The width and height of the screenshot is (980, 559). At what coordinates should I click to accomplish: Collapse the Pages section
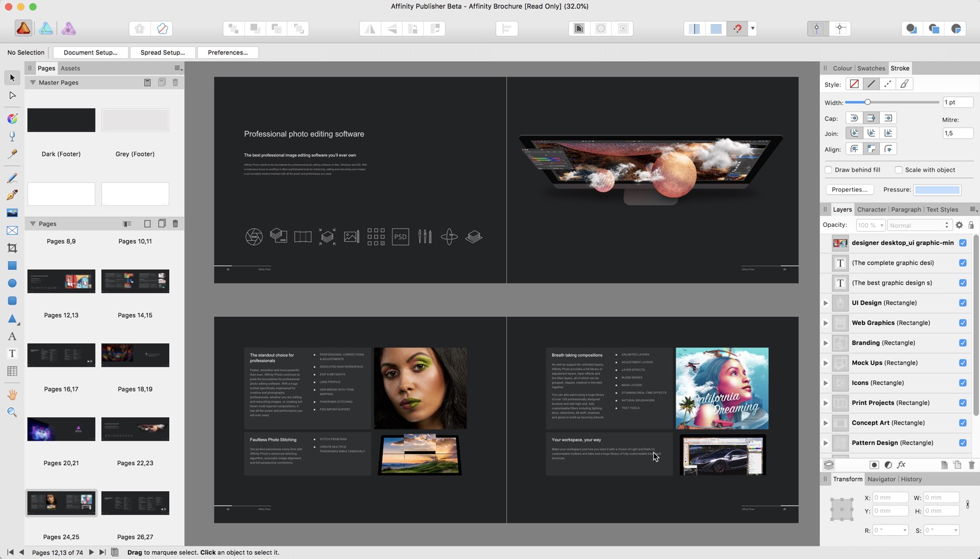click(x=33, y=224)
